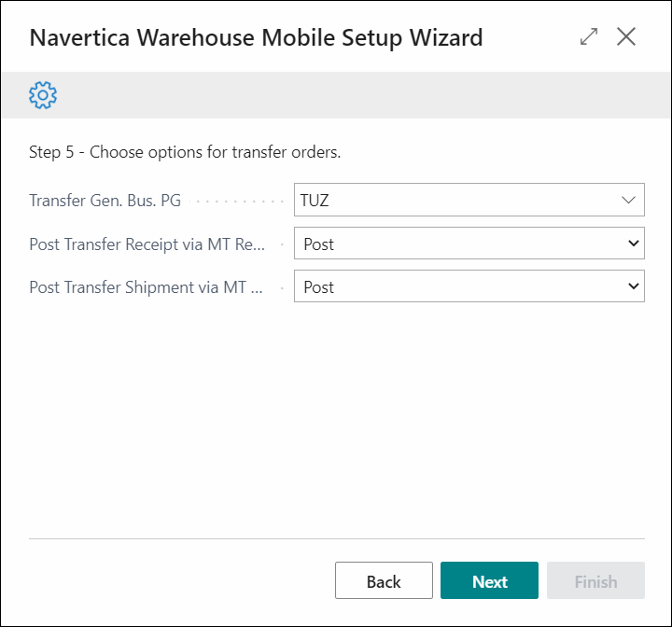Click the Navertica Warehouse Mobile Setup Wizard title
Viewport: 672px width, 627px height.
coord(257,37)
